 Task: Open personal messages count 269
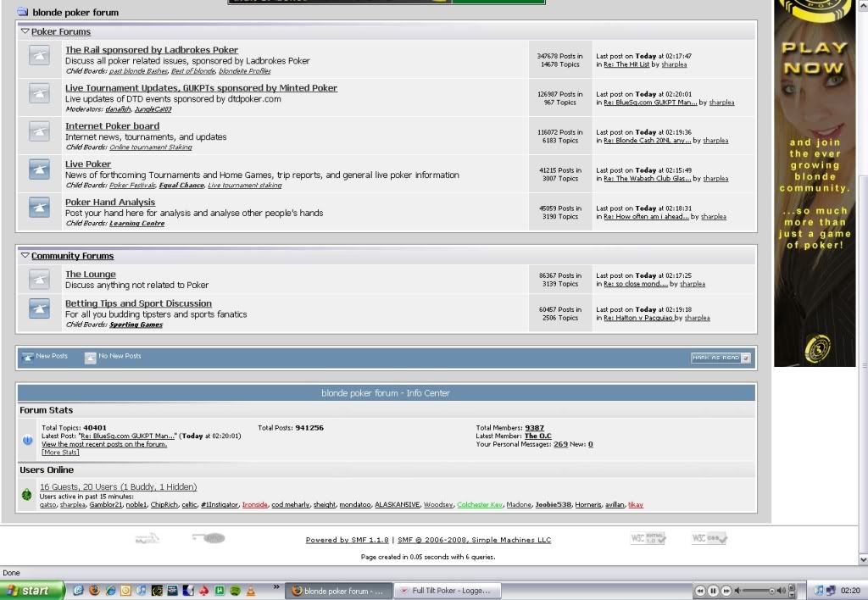[x=560, y=444]
